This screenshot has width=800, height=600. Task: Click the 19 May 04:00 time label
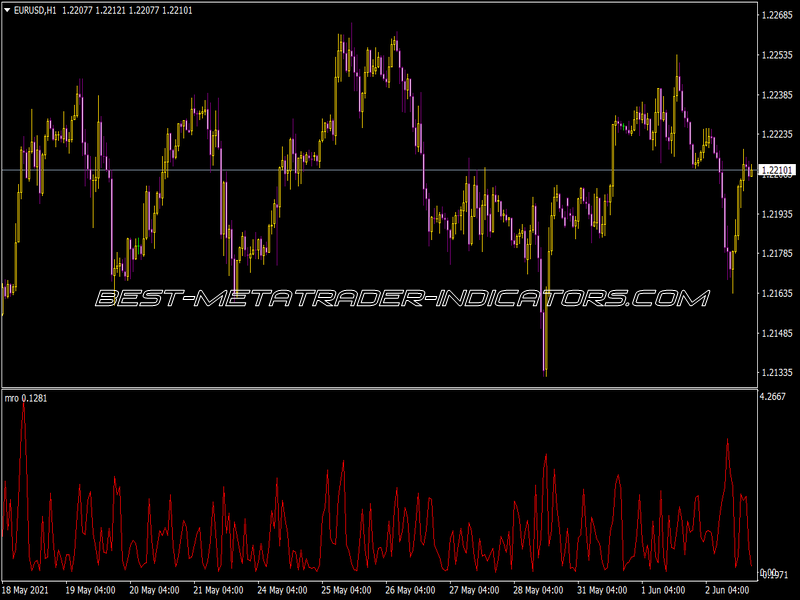point(90,590)
